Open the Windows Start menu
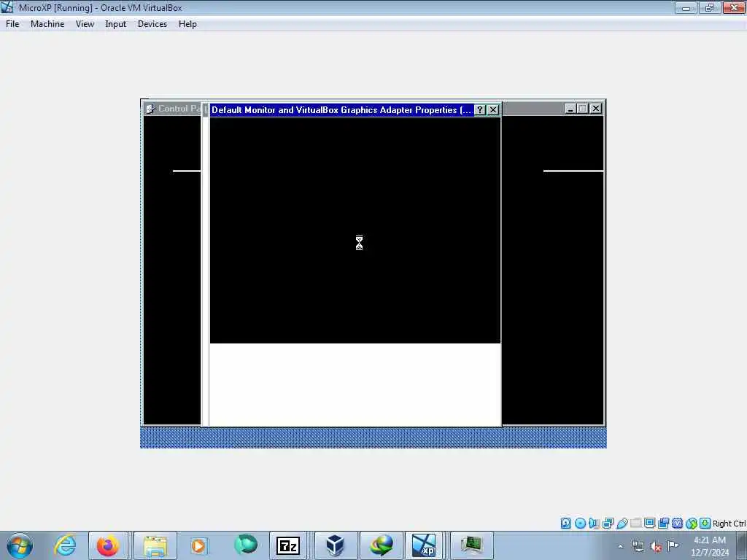The height and width of the screenshot is (560, 747). click(x=20, y=545)
